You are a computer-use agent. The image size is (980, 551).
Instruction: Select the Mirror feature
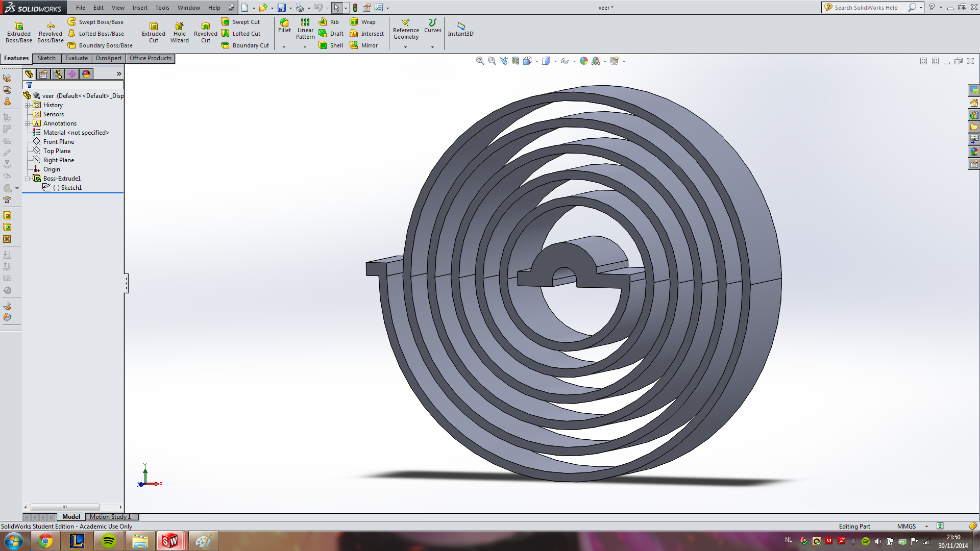[x=363, y=45]
